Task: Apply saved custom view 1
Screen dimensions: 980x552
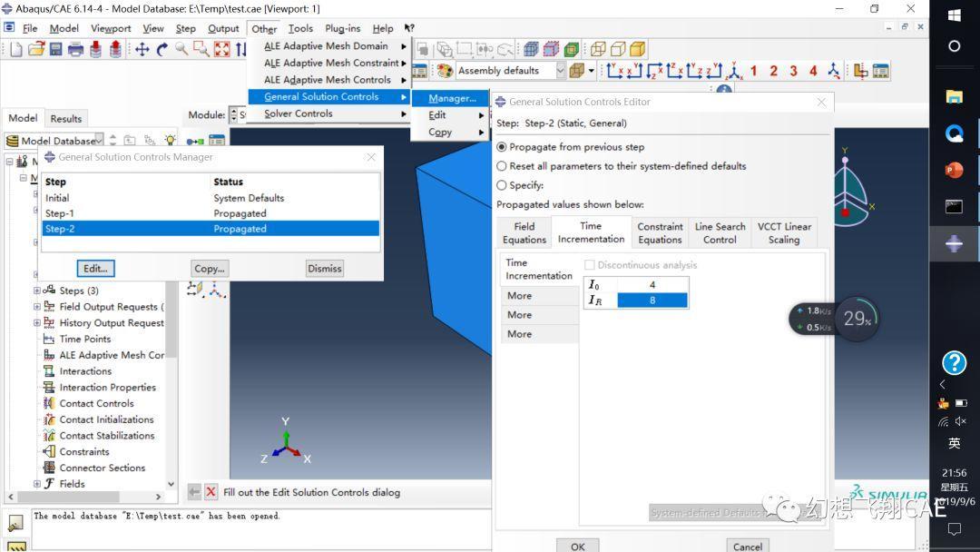Action: (754, 71)
